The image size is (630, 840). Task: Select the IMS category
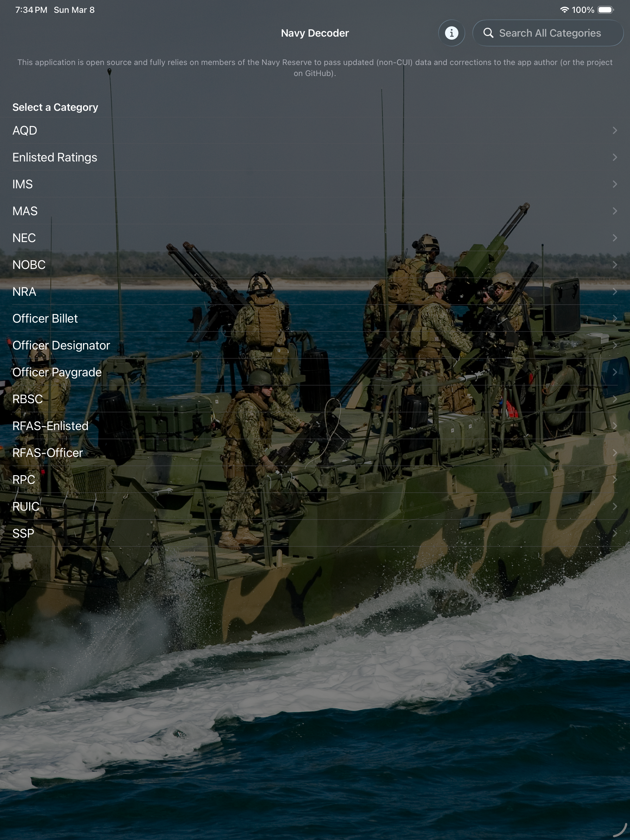[315, 184]
